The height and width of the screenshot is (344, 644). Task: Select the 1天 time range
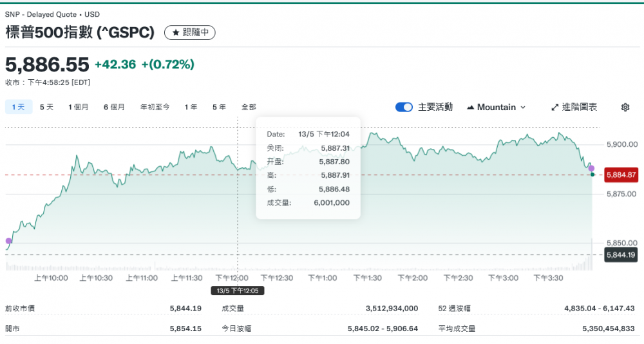pos(18,108)
